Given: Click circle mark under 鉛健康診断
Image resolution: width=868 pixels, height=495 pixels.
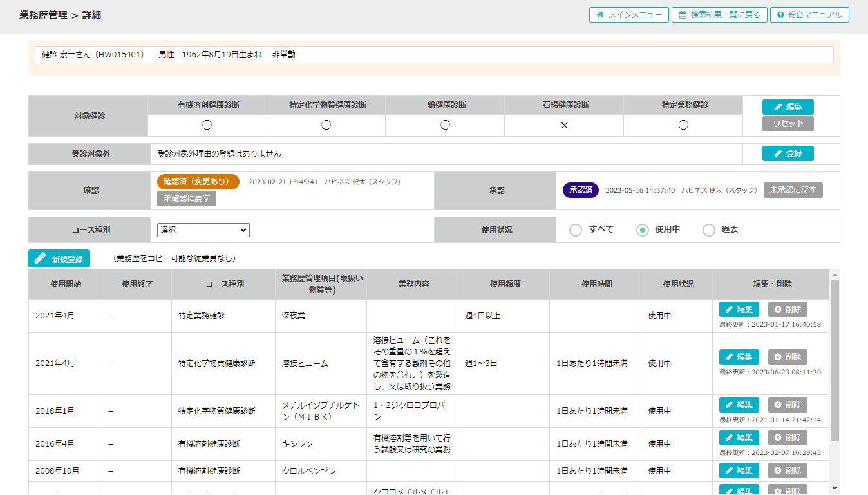Looking at the screenshot, I should point(445,125).
